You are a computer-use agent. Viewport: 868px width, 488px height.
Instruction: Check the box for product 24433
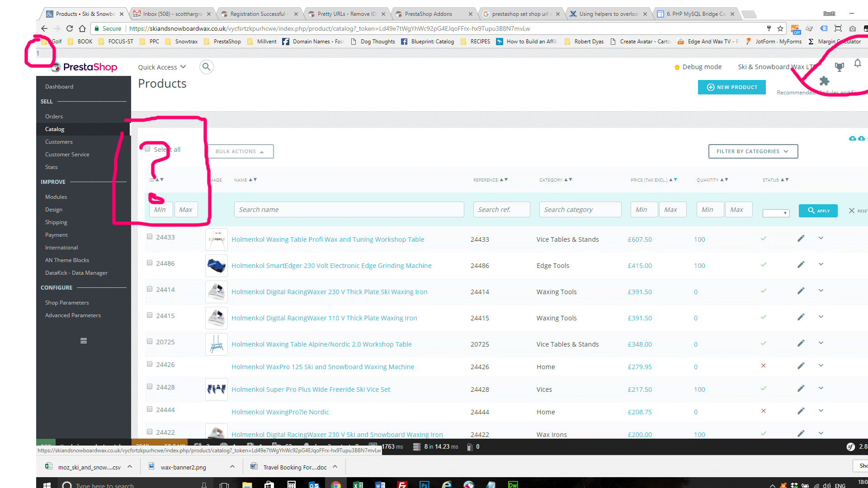point(150,237)
